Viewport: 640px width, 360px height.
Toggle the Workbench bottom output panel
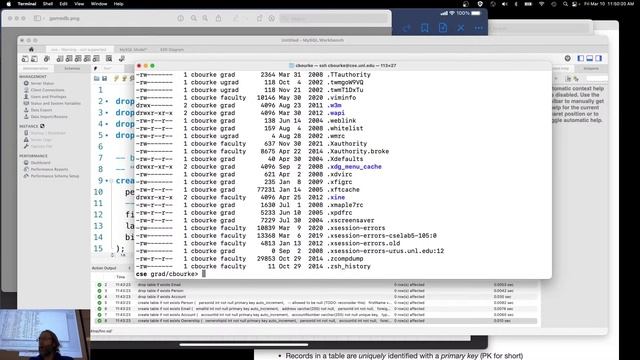click(x=589, y=58)
